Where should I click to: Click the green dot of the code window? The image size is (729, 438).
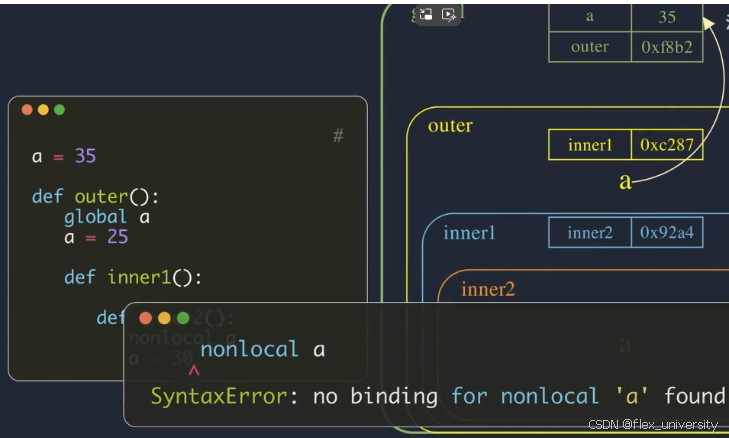coord(60,110)
